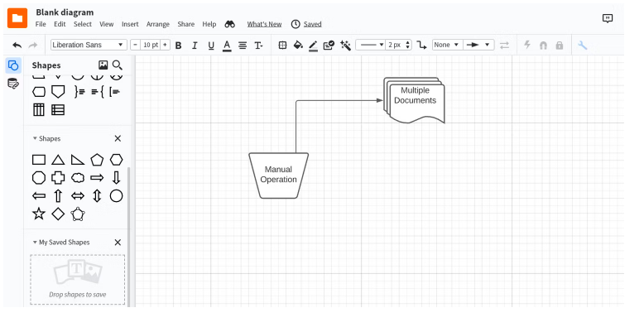Click the blue wrench settings icon
Viewport: 644px width, 327px height.
tap(583, 46)
